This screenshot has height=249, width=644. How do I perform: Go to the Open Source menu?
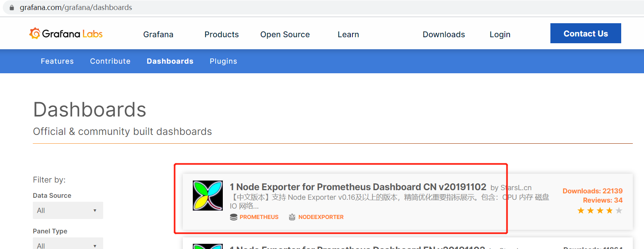pos(285,34)
